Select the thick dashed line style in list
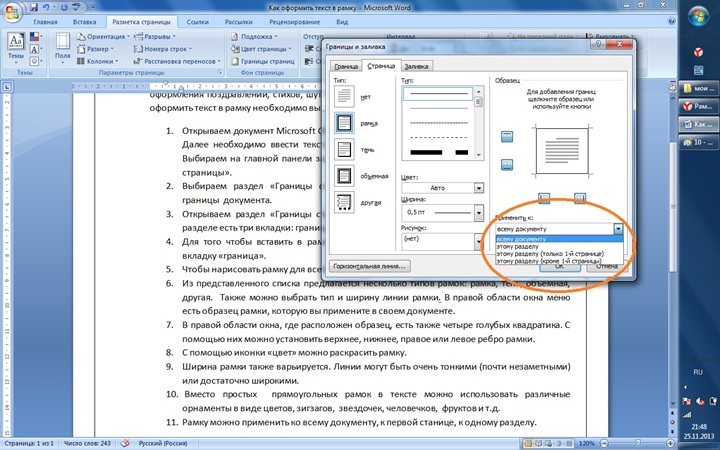 tap(438, 152)
